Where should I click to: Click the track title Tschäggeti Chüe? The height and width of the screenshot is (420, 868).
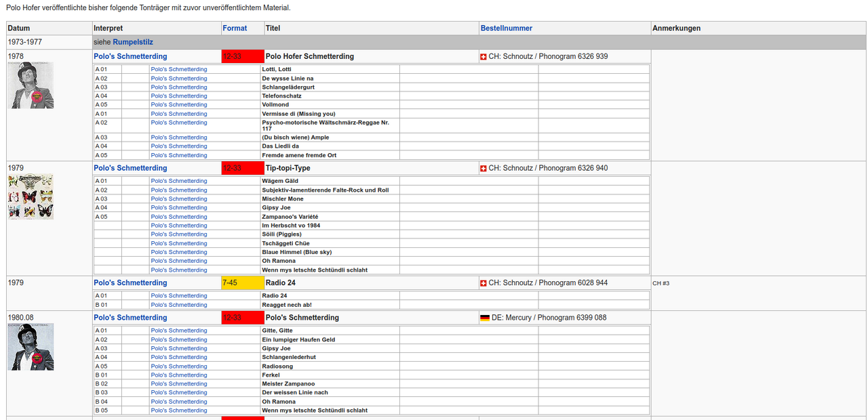click(287, 243)
